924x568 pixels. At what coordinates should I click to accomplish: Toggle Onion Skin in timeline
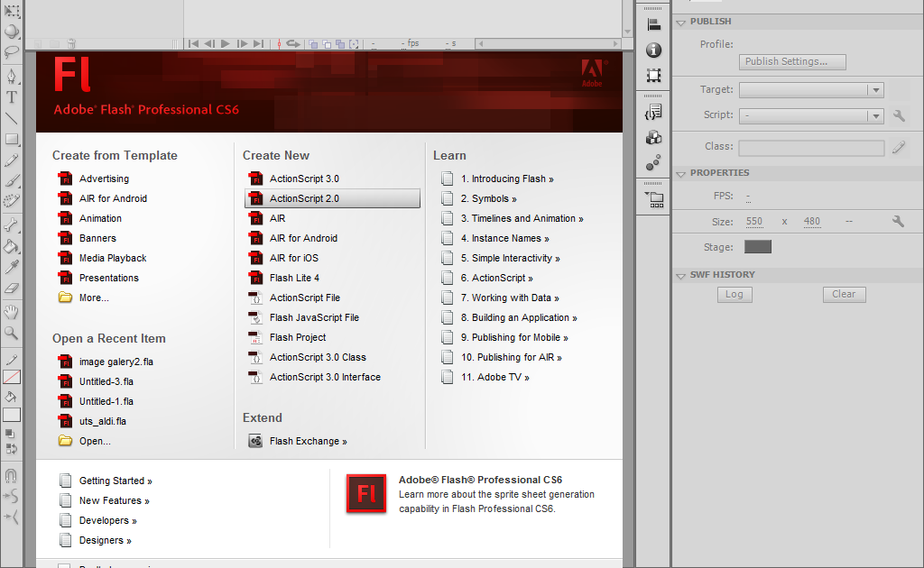313,43
